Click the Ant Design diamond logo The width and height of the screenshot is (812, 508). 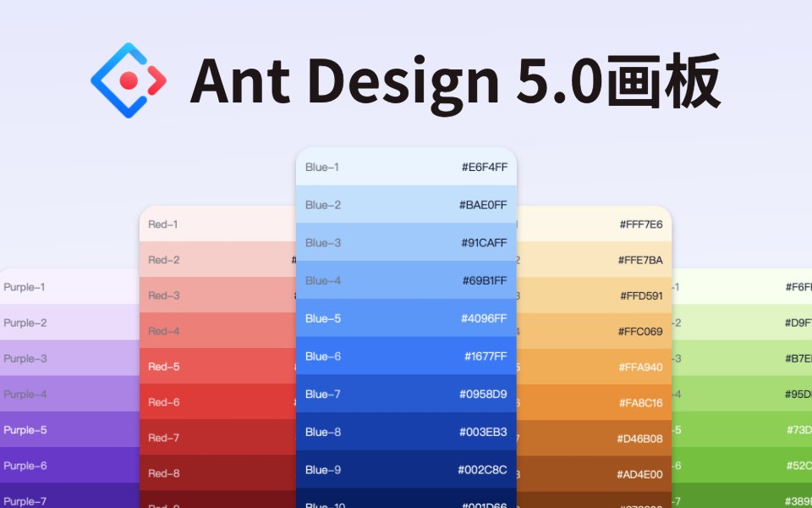tap(129, 80)
